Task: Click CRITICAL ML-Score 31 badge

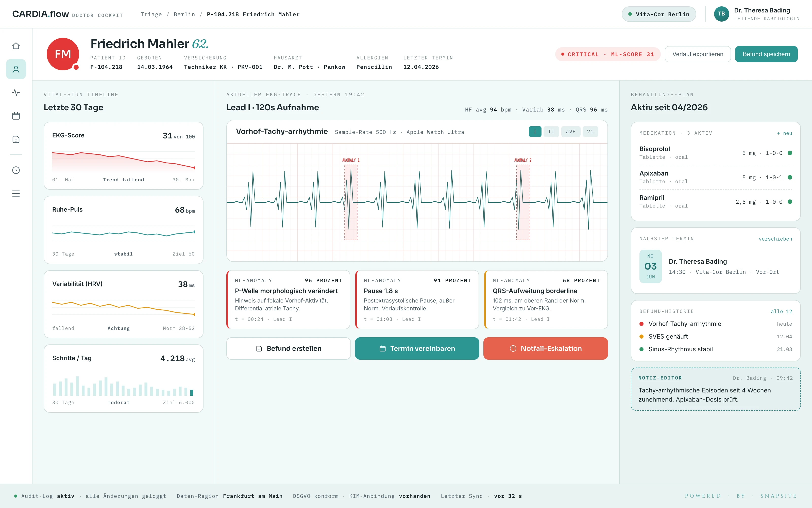Action: pos(608,54)
